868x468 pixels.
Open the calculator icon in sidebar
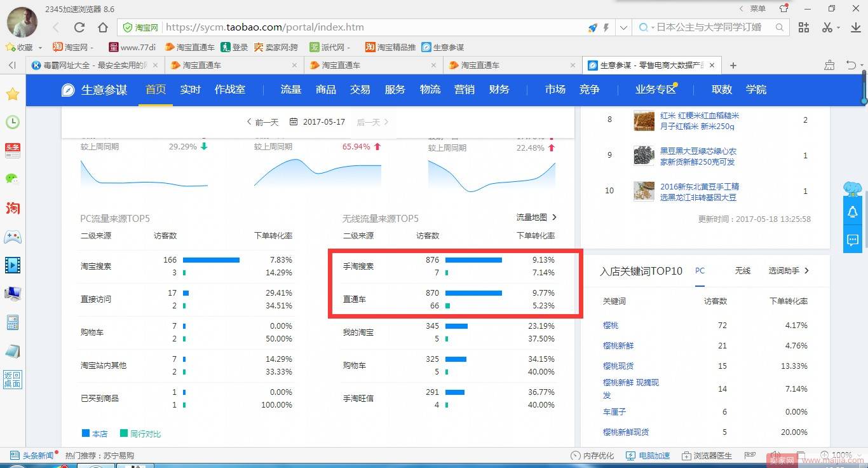13,322
